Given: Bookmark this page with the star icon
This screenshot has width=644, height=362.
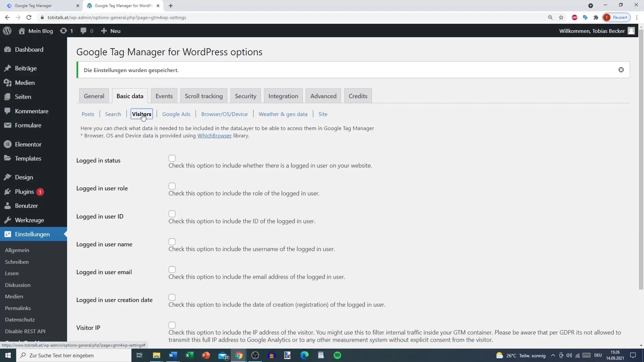Looking at the screenshot, I should coord(561,17).
